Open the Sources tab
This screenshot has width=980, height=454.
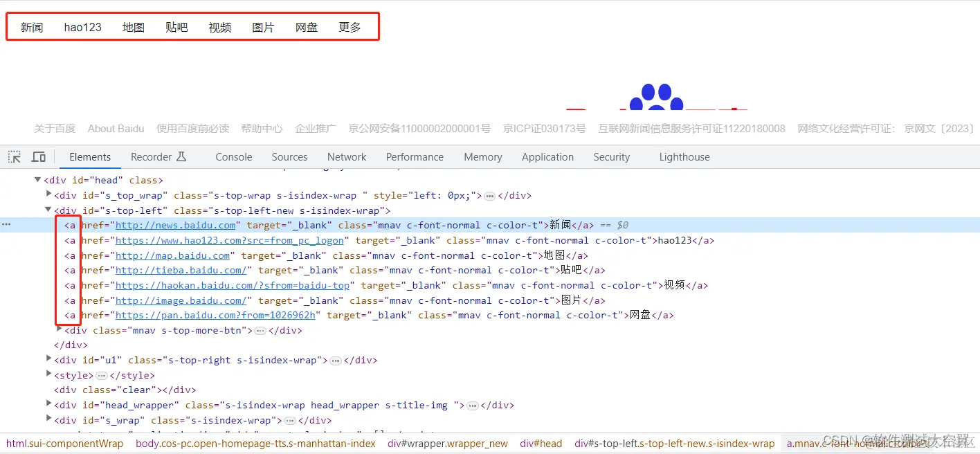[289, 157]
